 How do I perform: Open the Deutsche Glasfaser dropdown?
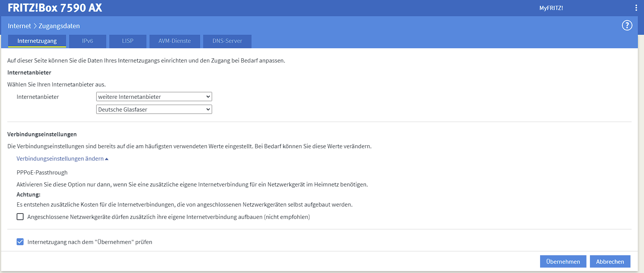point(154,109)
